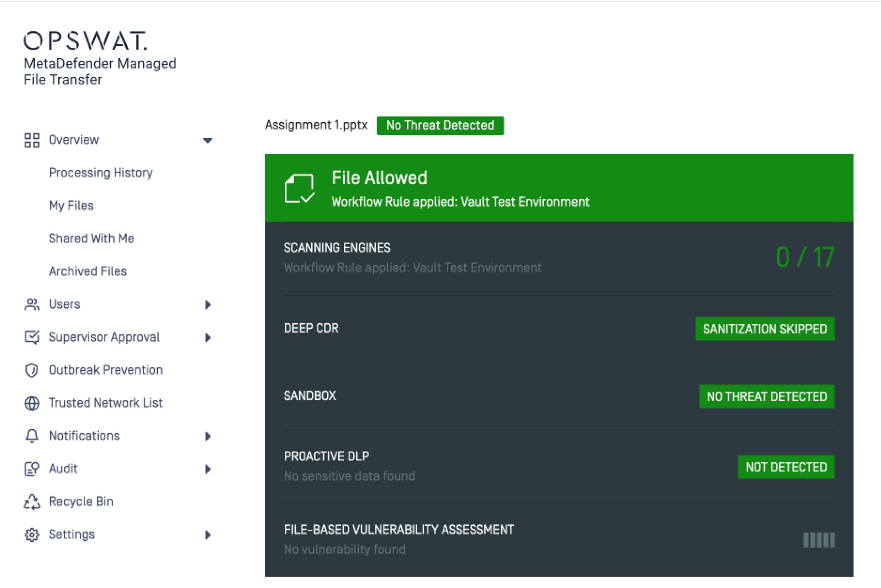Click the Users people icon
Screen dimensions: 881x588
[32, 305]
